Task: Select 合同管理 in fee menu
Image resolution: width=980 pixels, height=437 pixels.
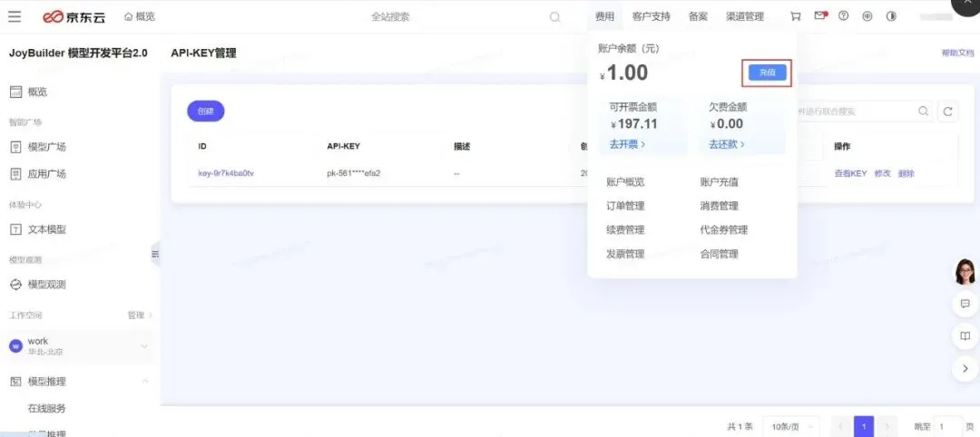Action: (720, 254)
